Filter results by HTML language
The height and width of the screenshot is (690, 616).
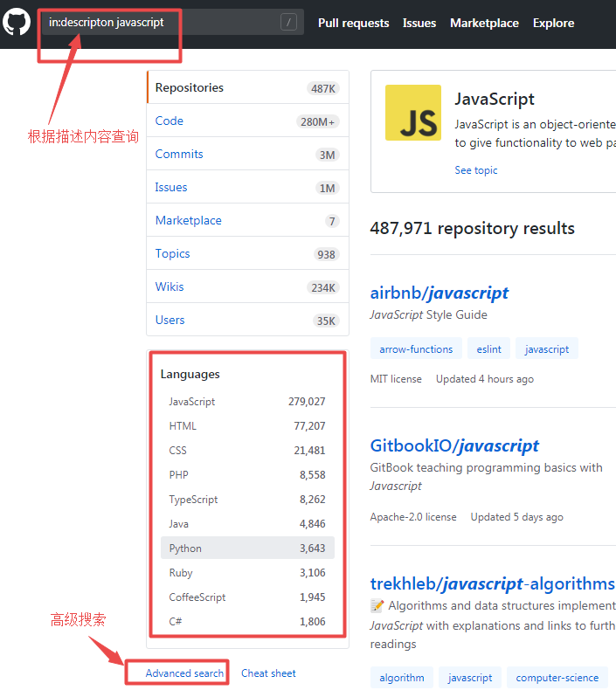[247, 426]
